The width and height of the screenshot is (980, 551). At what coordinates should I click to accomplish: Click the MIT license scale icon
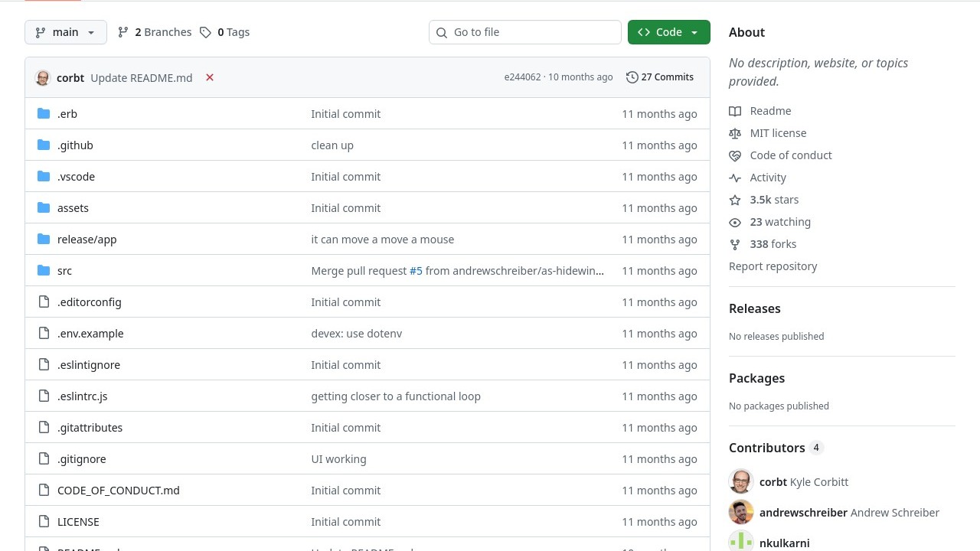pyautogui.click(x=735, y=133)
